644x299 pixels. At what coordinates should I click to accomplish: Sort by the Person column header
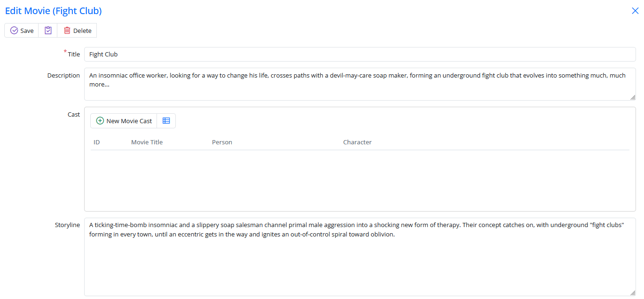[x=222, y=142]
